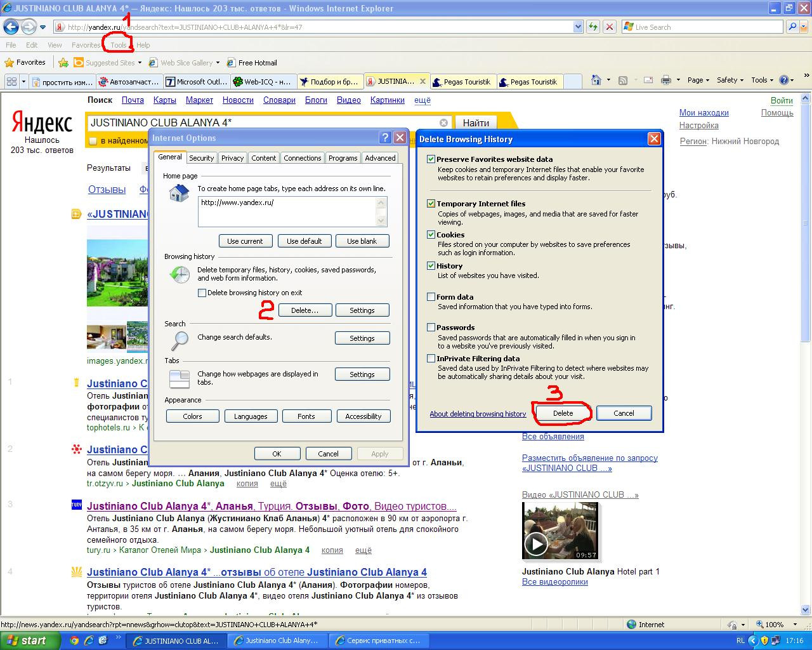
Task: Click the Yandex logo
Action: [42, 122]
